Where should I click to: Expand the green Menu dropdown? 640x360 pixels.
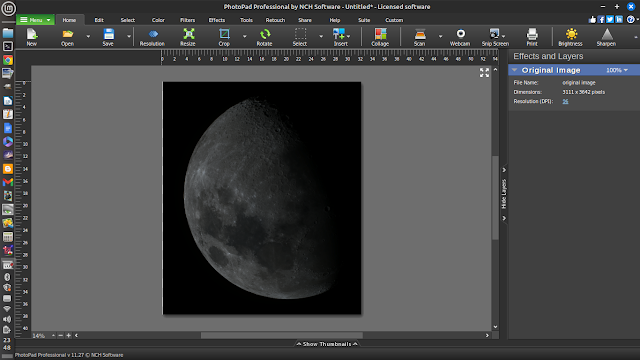[36, 20]
